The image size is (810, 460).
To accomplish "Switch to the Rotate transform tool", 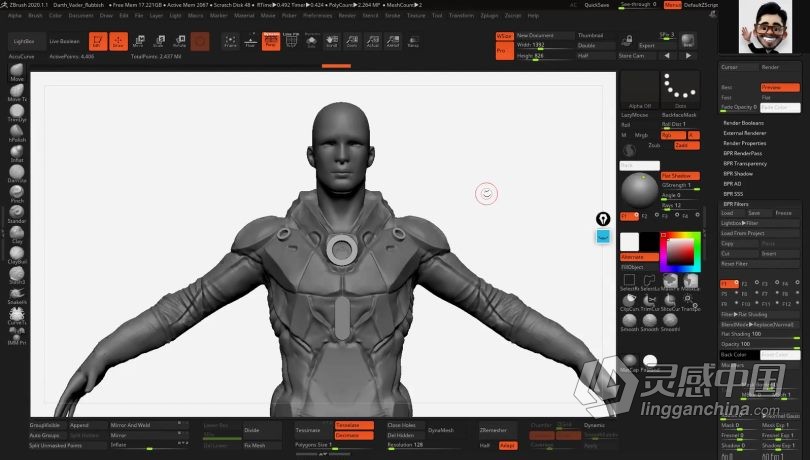I will 179,41.
